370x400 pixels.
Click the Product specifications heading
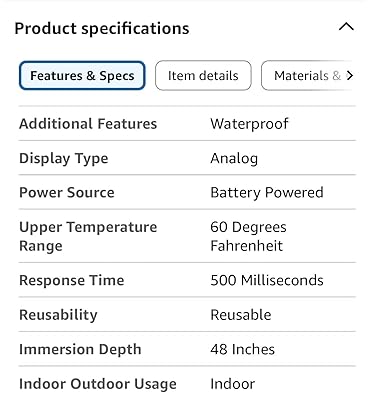tap(102, 28)
